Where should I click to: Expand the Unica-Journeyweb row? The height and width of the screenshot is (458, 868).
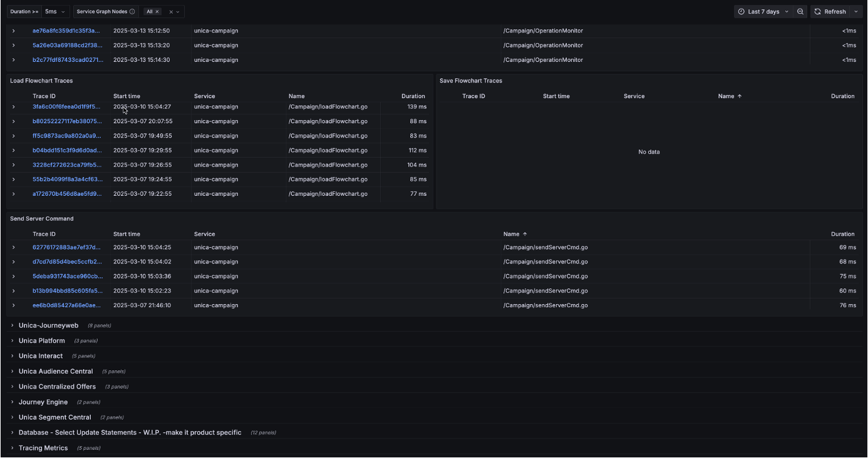click(x=49, y=325)
